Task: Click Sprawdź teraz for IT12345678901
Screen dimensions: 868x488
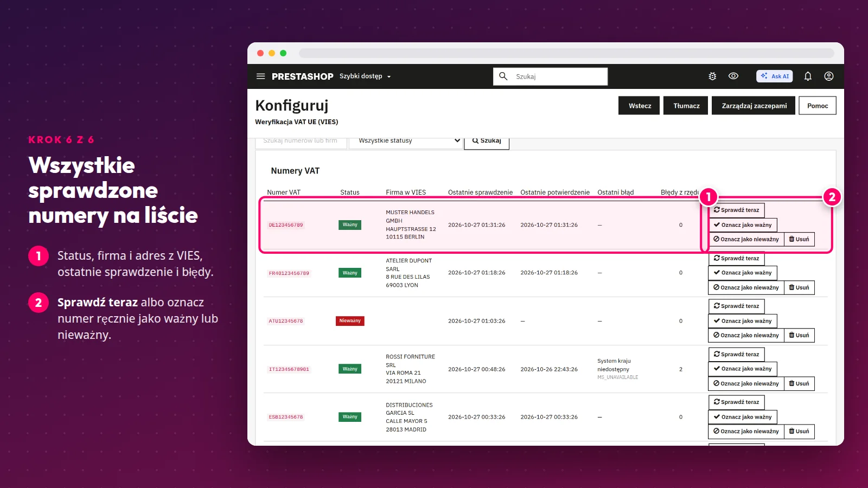Action: (737, 355)
